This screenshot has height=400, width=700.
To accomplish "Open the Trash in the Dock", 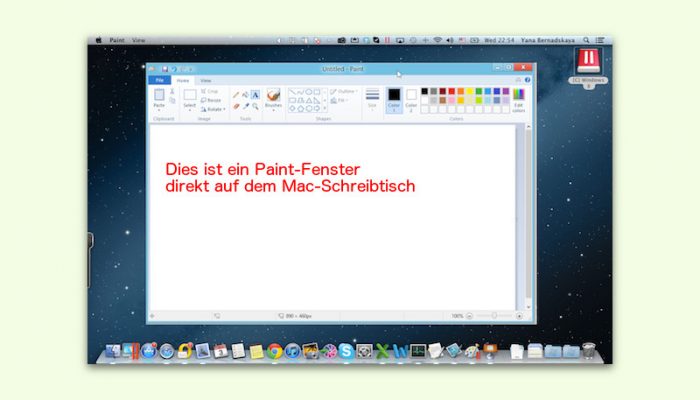I will coord(588,350).
